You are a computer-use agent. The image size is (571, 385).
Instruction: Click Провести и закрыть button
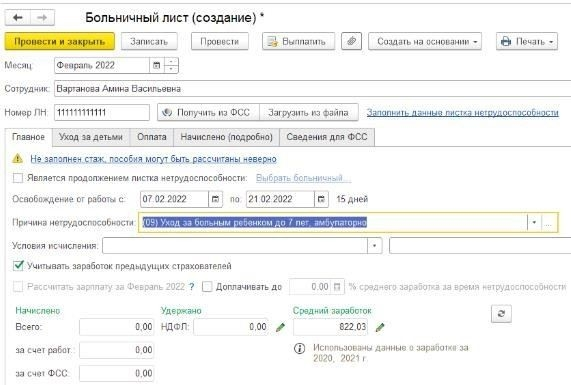click(x=60, y=42)
